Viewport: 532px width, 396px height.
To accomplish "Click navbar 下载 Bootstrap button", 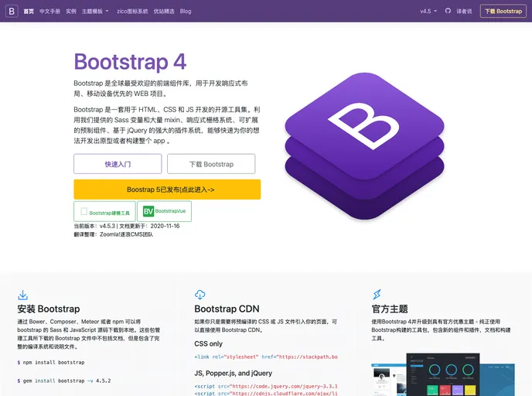I will coord(503,11).
